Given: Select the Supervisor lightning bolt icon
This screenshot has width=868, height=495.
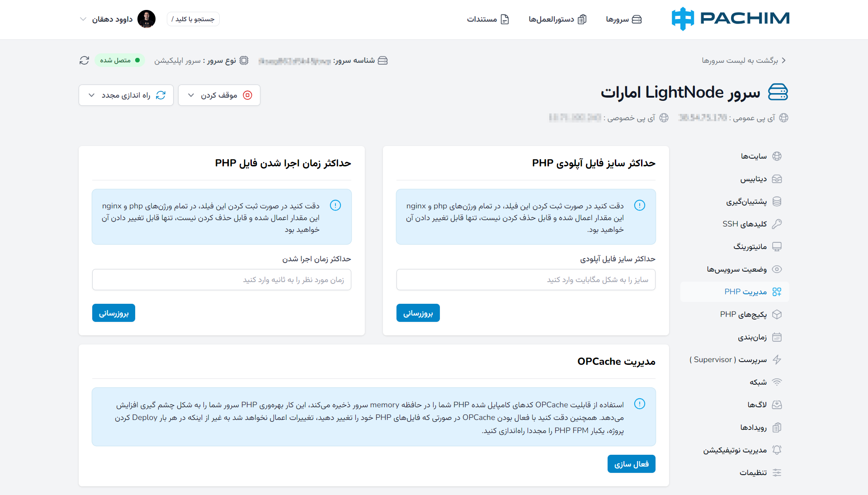Looking at the screenshot, I should coord(777,360).
